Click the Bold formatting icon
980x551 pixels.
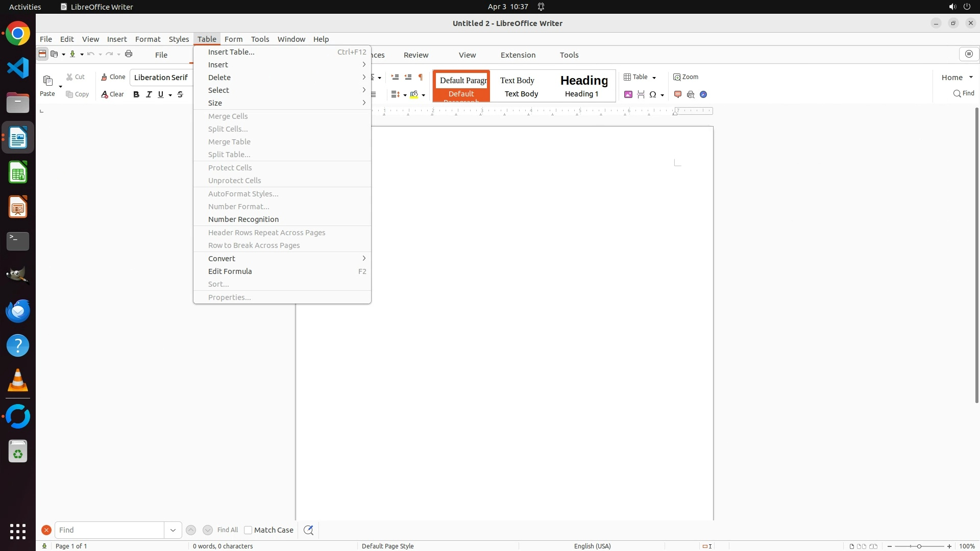(136, 94)
